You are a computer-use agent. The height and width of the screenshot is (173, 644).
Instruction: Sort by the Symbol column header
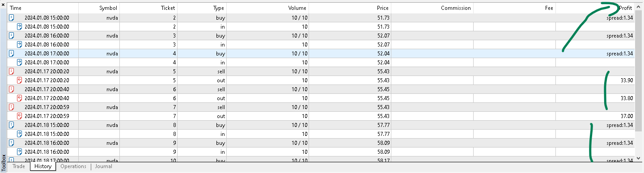coord(99,8)
